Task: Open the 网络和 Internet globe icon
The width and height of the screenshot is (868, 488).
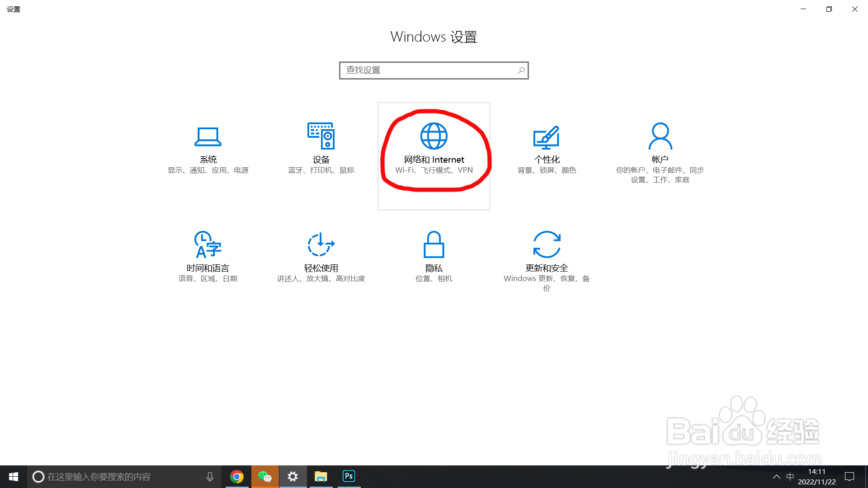Action: tap(434, 136)
